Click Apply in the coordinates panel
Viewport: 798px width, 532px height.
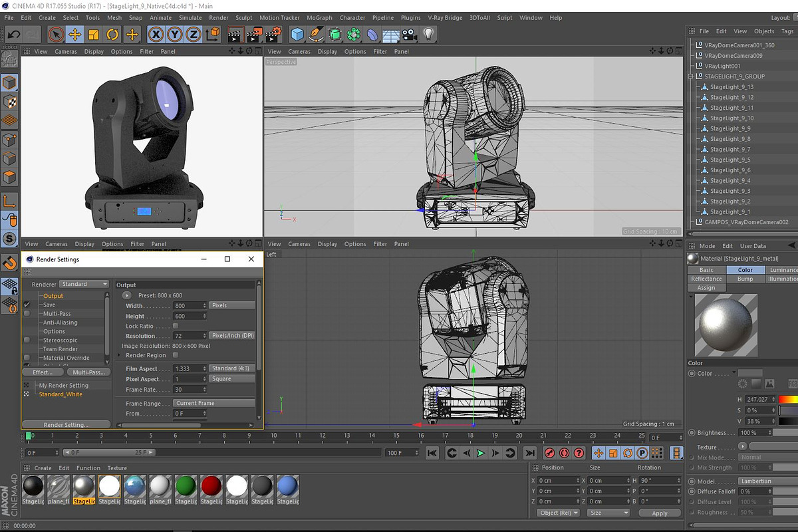click(660, 513)
